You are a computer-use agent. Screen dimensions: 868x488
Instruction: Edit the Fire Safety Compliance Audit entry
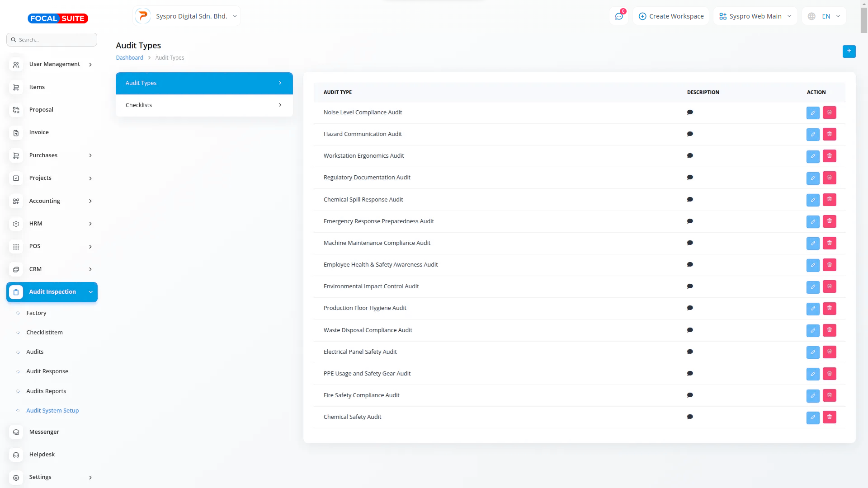(x=812, y=395)
